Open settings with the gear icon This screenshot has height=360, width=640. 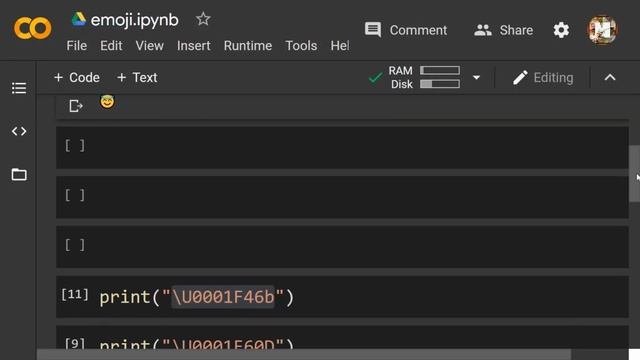561,30
